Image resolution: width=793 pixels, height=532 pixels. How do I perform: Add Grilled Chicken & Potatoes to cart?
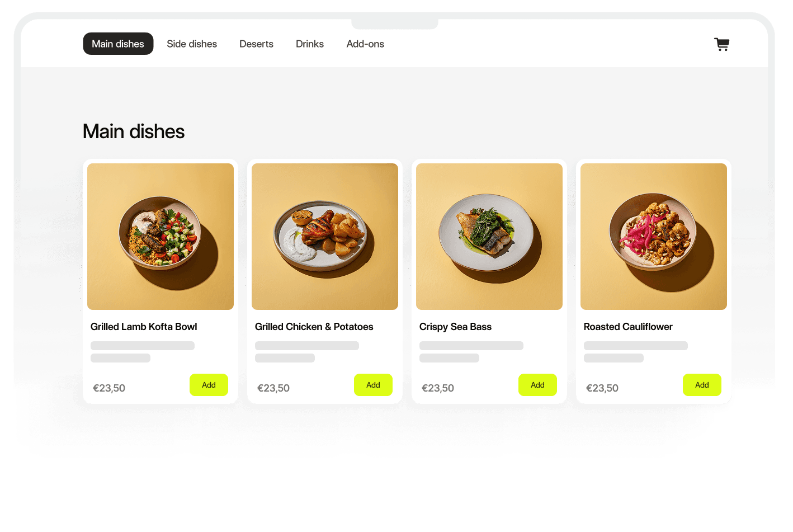tap(373, 385)
